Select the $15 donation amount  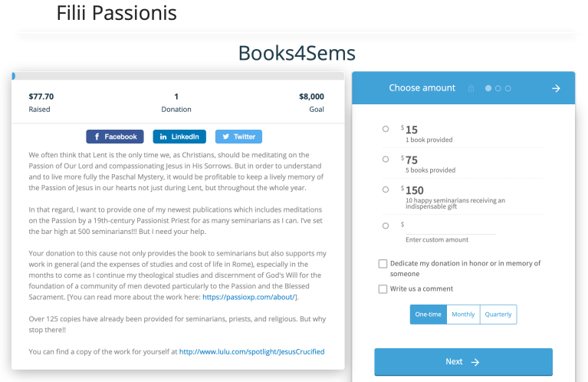[385, 129]
